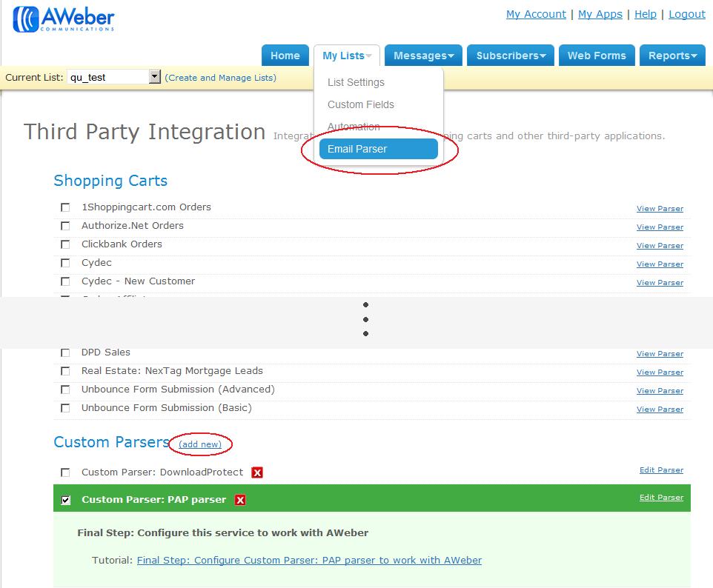The image size is (713, 588).
Task: Remove the PAP parser using its red X
Action: 240,500
